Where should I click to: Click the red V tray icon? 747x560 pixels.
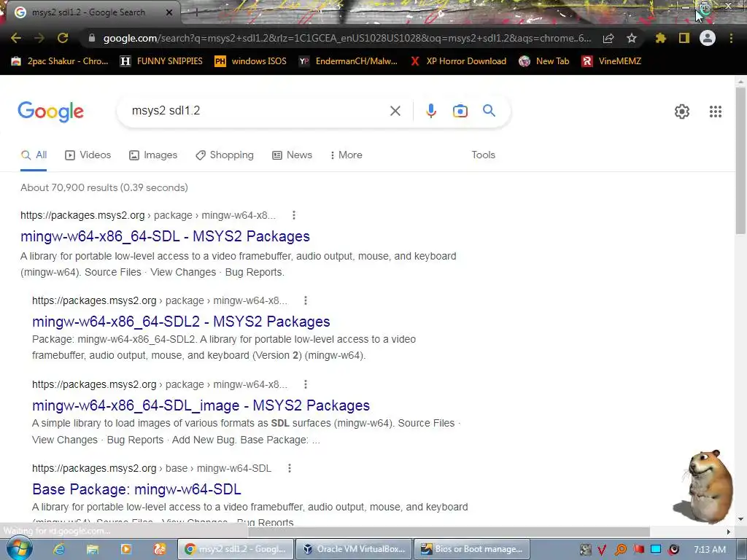(x=602, y=550)
